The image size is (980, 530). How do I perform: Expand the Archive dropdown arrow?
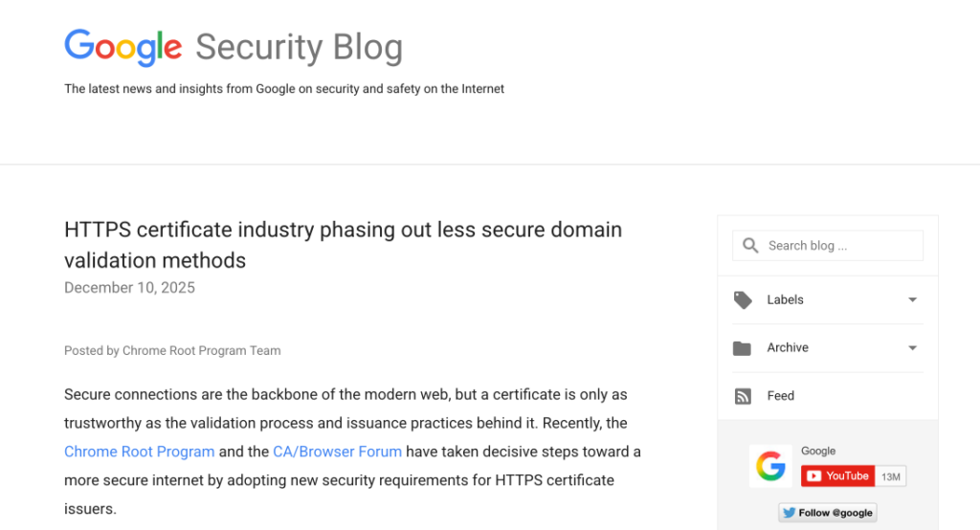coord(912,348)
